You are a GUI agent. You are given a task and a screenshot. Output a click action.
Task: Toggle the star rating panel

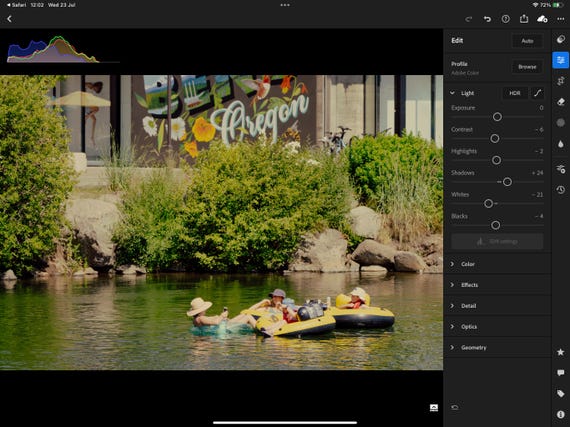(561, 352)
